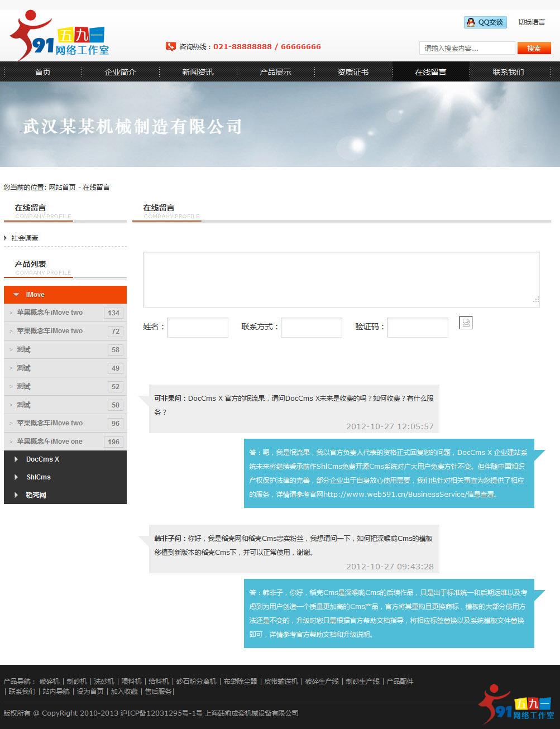560x729 pixels.
Task: Expand the DocCms X category
Action: pyautogui.click(x=43, y=459)
